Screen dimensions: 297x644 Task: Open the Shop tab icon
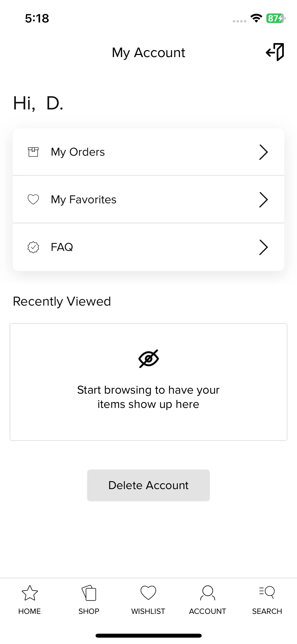click(x=89, y=593)
